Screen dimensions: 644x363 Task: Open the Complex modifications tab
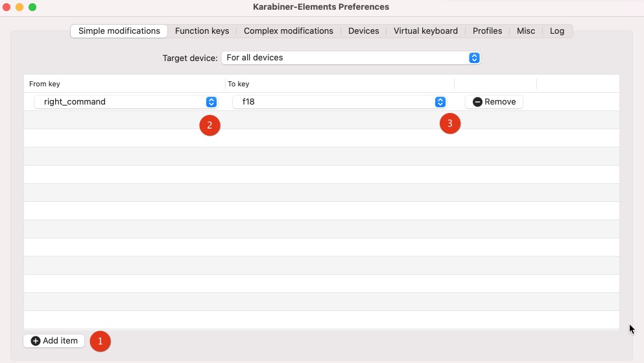289,31
